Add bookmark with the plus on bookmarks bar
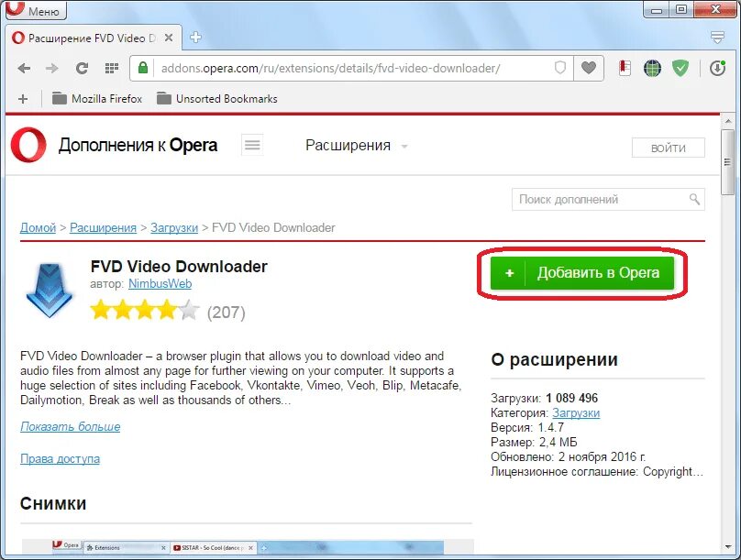Viewport: 741px width, 560px height. (23, 99)
